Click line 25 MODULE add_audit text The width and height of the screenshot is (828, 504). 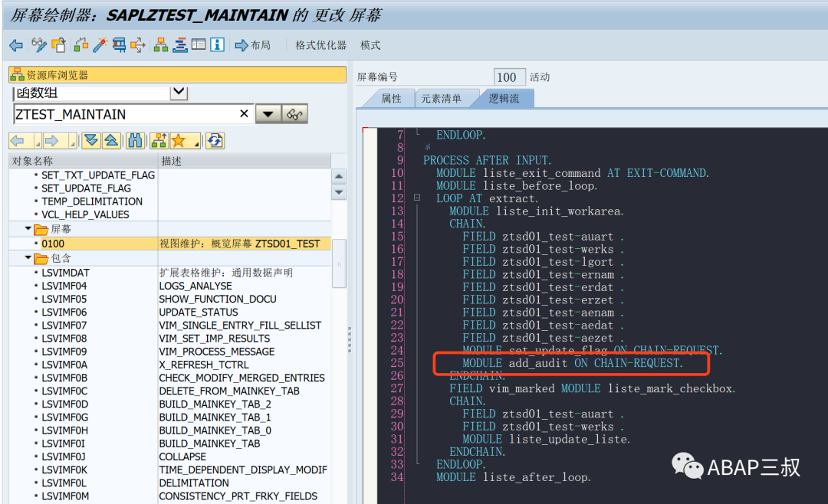point(573,362)
